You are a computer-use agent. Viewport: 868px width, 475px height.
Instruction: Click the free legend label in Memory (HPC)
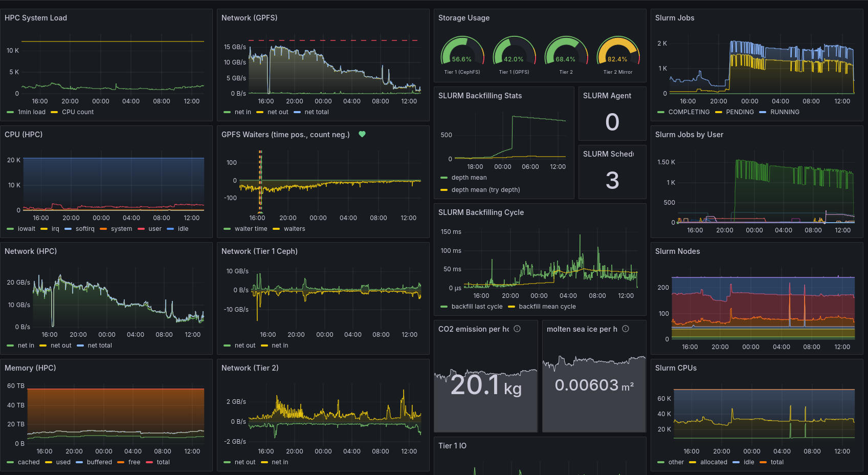134,462
